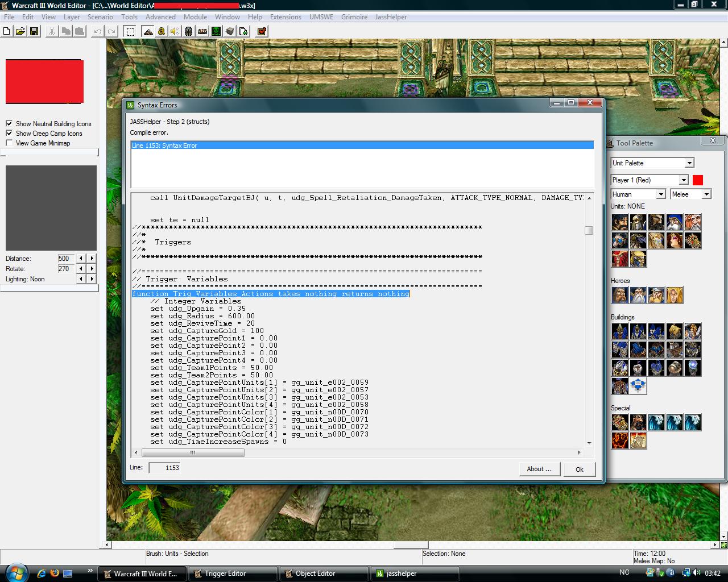Open the Campaign Editor toolbar icon
728x582 pixels.
point(202,31)
